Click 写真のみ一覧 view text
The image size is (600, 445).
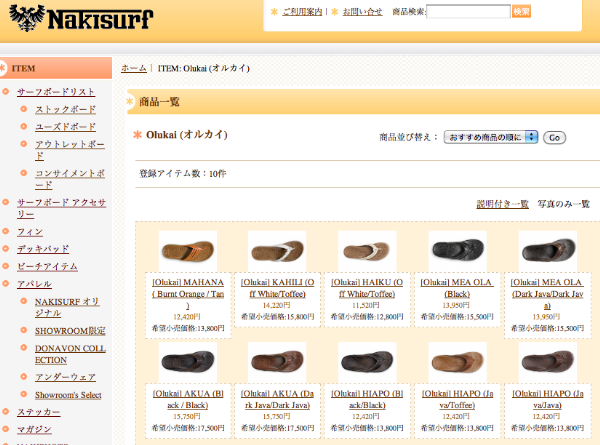[563, 204]
